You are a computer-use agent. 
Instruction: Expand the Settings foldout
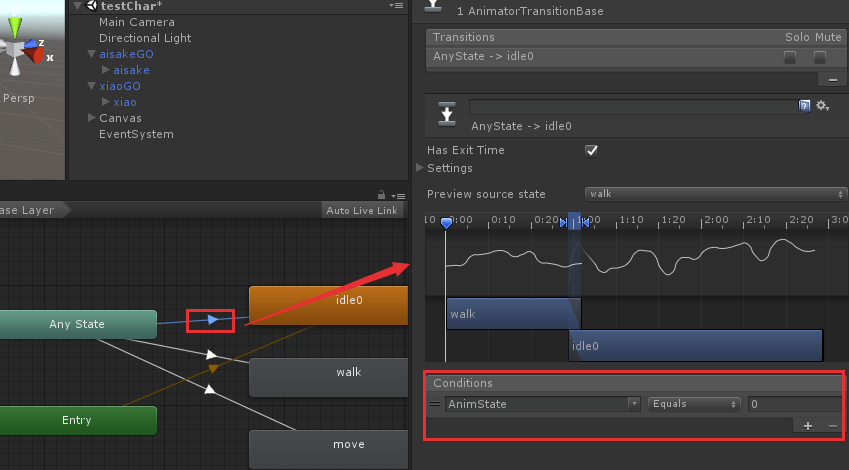[420, 168]
